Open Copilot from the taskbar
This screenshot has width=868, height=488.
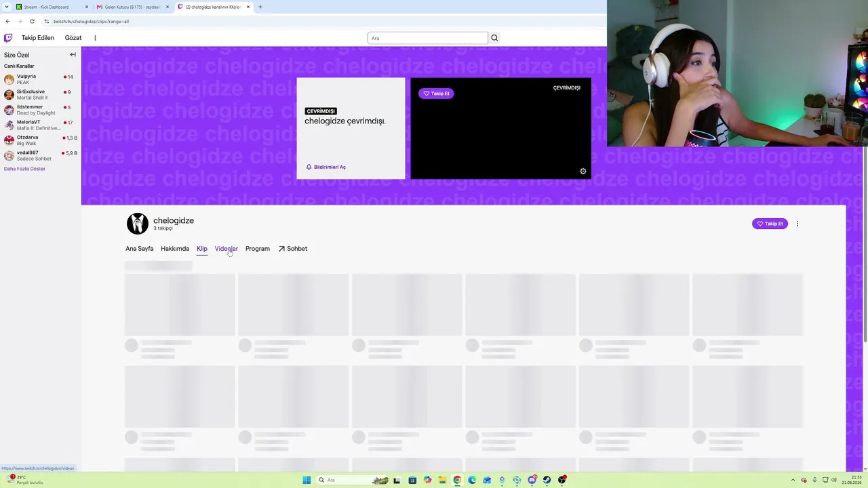(427, 480)
